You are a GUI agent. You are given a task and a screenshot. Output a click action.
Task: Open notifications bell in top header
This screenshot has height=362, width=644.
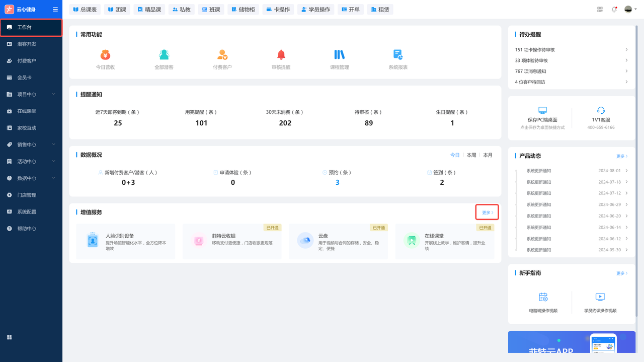click(x=614, y=10)
